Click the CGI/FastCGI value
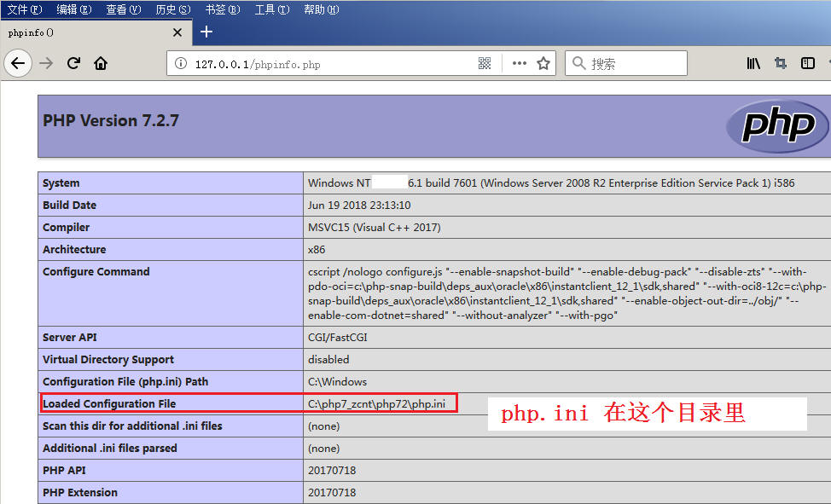The width and height of the screenshot is (831, 504). tap(338, 338)
